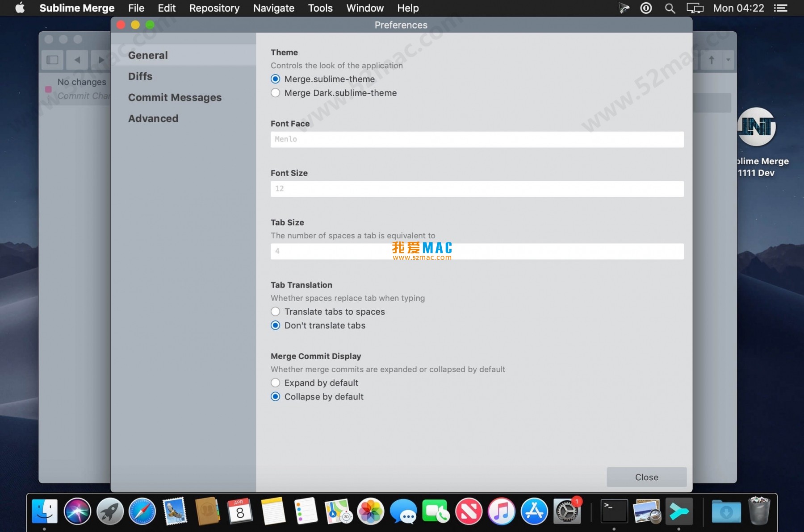Image resolution: width=804 pixels, height=532 pixels.
Task: Click the Tab Size input field
Action: click(477, 251)
